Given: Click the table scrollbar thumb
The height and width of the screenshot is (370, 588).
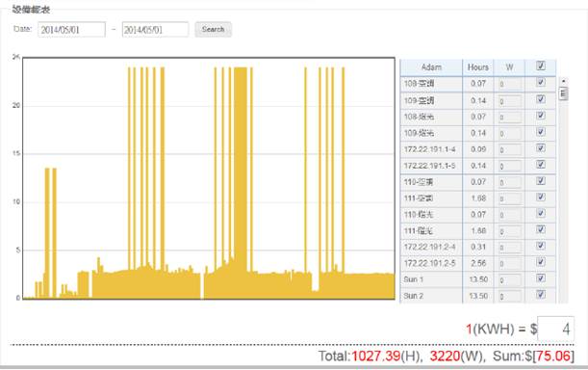Looking at the screenshot, I should coord(563,93).
